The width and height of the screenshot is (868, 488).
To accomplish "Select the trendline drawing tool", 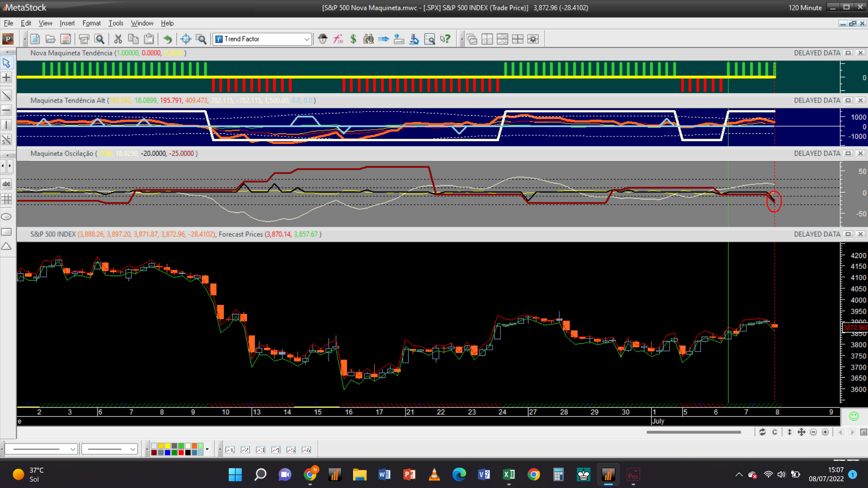I will coord(6,95).
